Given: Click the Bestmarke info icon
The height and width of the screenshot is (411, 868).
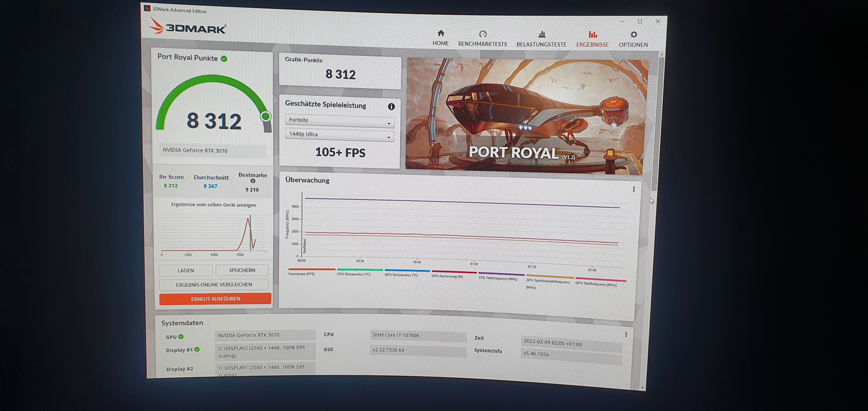Looking at the screenshot, I should [x=253, y=181].
